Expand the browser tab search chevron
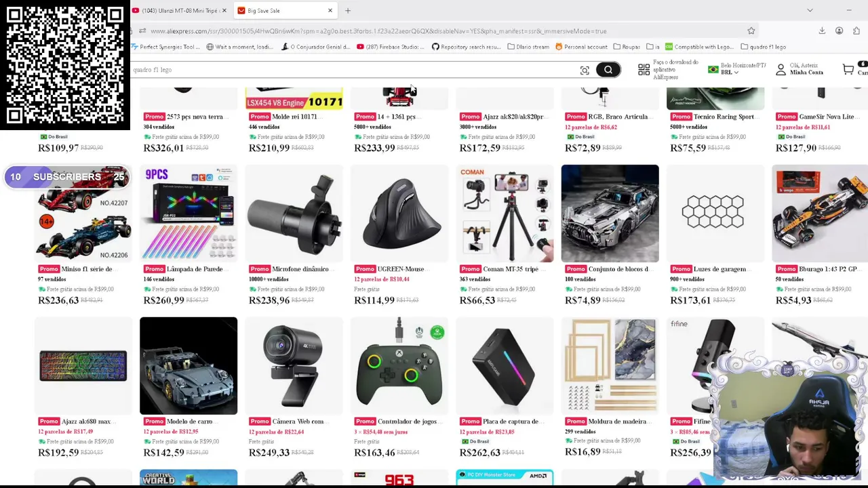The width and height of the screenshot is (868, 488). 810,10
